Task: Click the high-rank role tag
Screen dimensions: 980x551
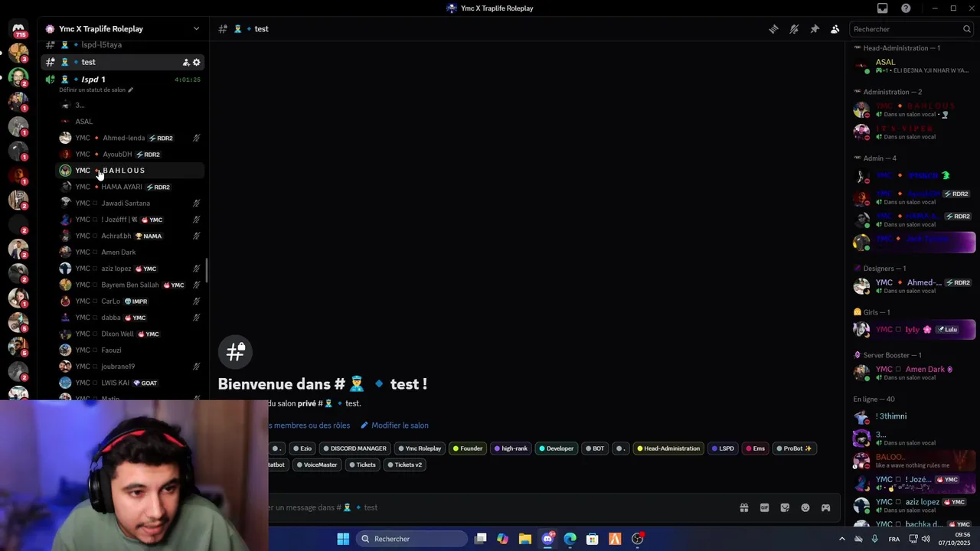Action: [511, 448]
